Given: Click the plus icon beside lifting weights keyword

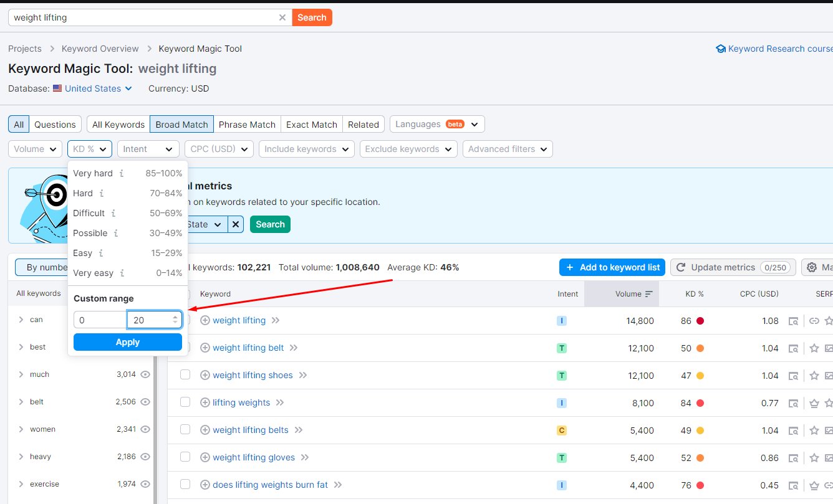Looking at the screenshot, I should pos(205,402).
